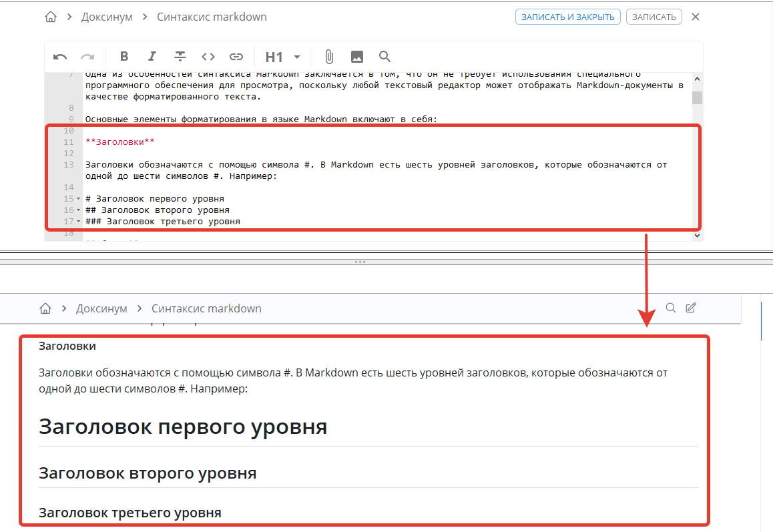Insert an image via the picture icon
Screen dimensions: 773x532
[357, 57]
